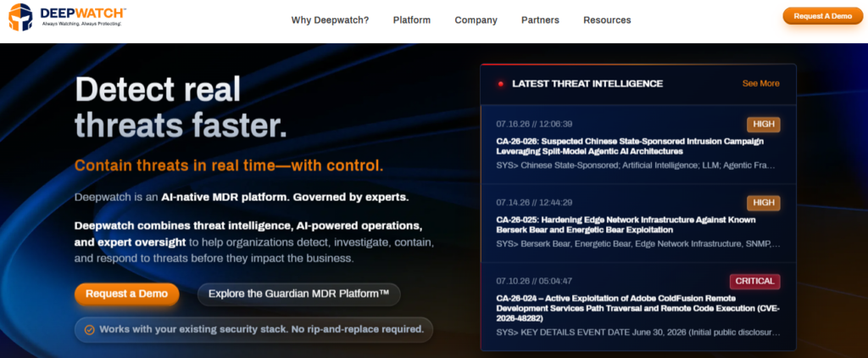Click the hero Request a Demo button

127,294
